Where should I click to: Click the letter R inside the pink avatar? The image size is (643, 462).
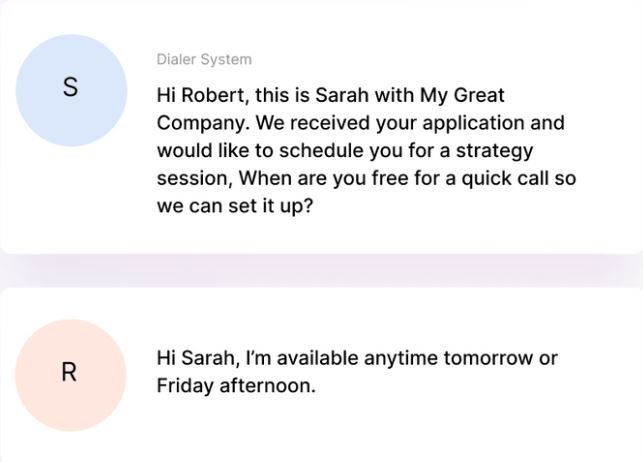69,372
